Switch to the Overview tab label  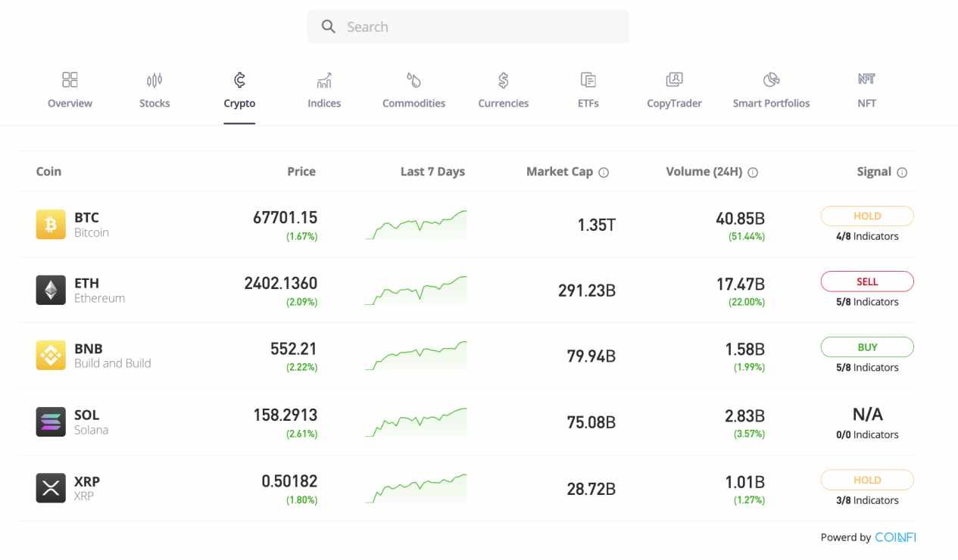70,103
